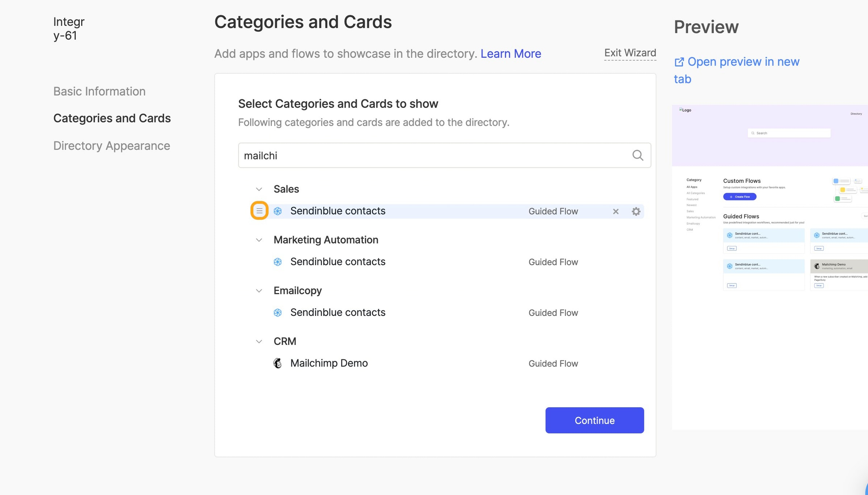Collapse the Emailcopy category
The width and height of the screenshot is (868, 495).
(x=259, y=291)
